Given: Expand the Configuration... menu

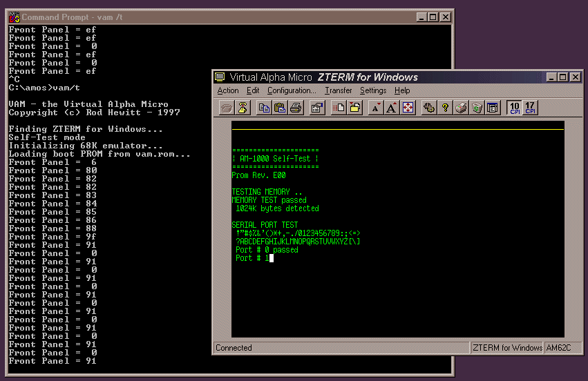Looking at the screenshot, I should 292,90.
